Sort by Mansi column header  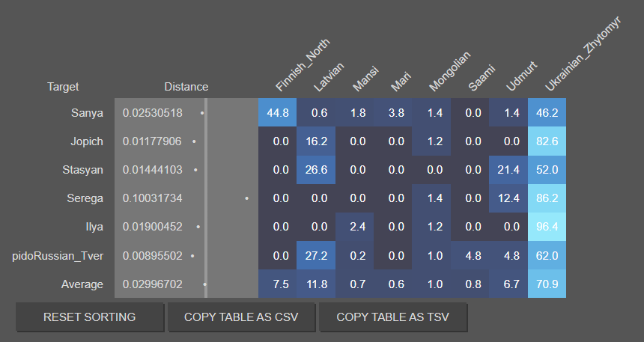point(365,79)
